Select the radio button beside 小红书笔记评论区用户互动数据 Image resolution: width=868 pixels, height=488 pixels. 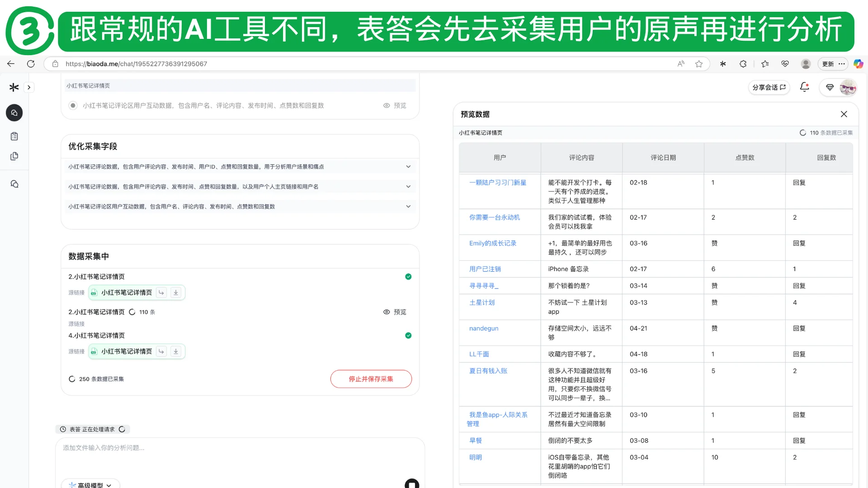(x=73, y=105)
